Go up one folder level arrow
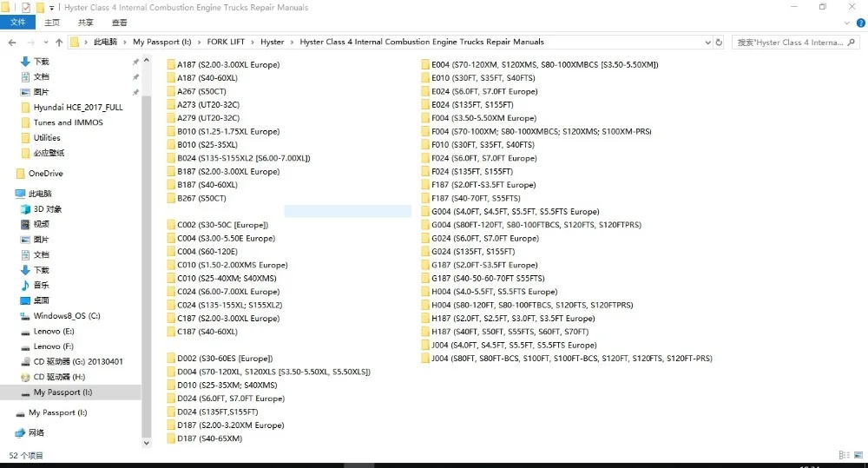The width and height of the screenshot is (868, 468). [59, 42]
